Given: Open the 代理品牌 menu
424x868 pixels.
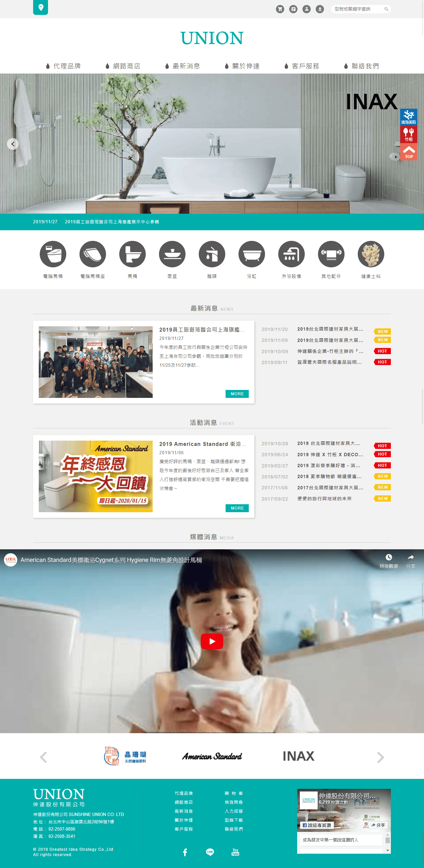Looking at the screenshot, I should pos(63,66).
